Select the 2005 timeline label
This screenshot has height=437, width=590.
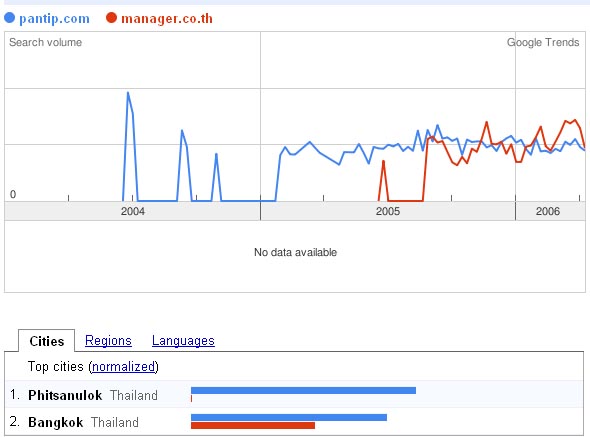click(x=388, y=211)
